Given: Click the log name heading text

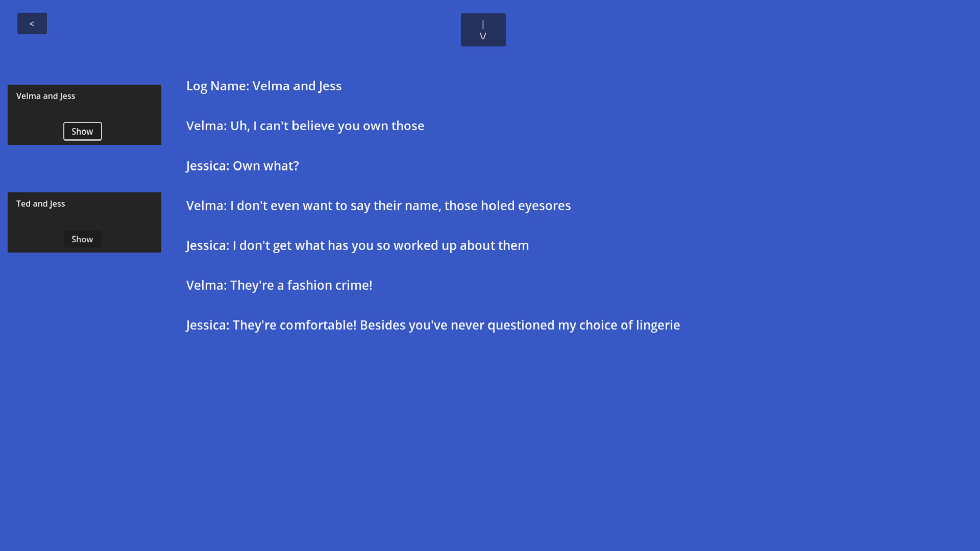Looking at the screenshot, I should [x=263, y=86].
